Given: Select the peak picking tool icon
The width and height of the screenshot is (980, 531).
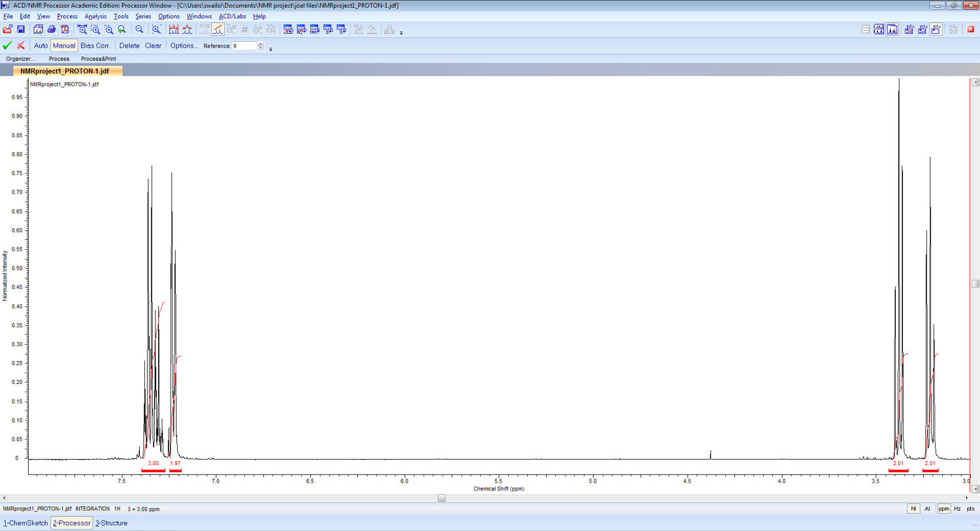Looking at the screenshot, I should (174, 29).
